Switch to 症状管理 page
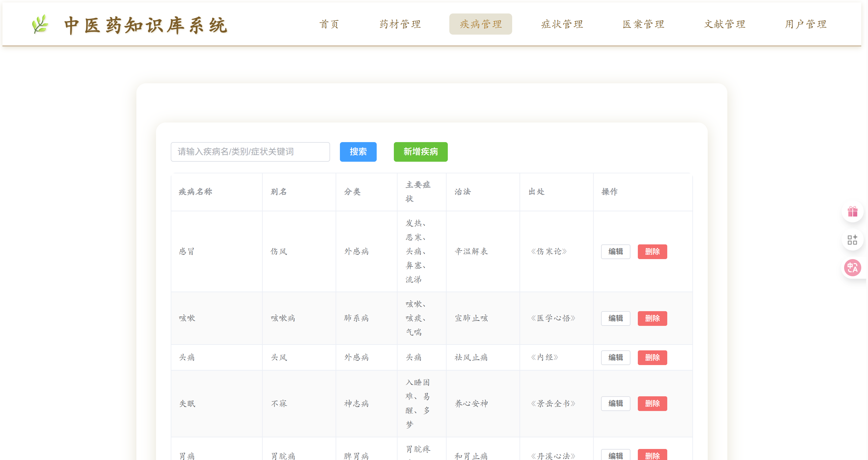Screen dimensions: 868x460 click(562, 24)
